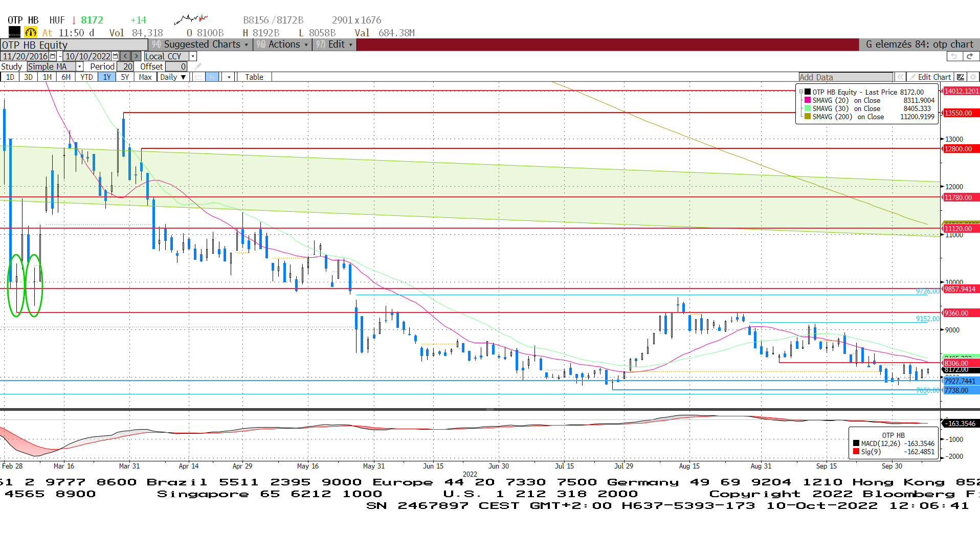This screenshot has height=534, width=980.
Task: Select the 3D range tab
Action: tap(28, 77)
